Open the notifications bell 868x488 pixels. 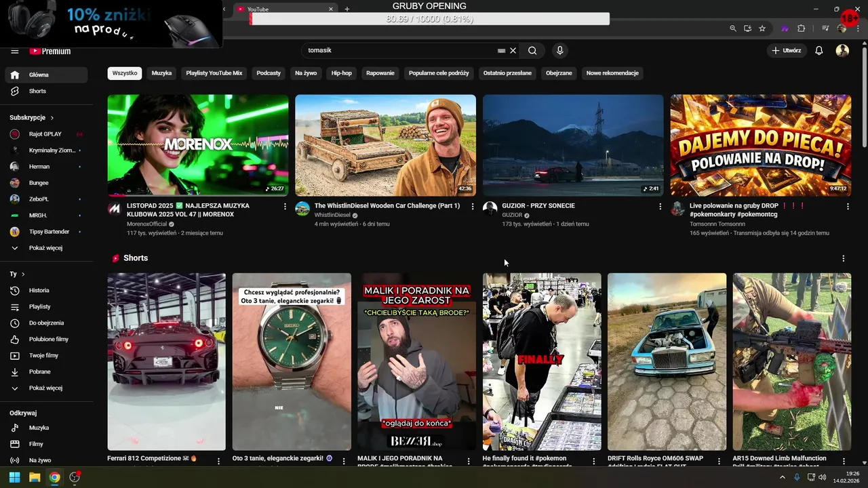point(818,50)
